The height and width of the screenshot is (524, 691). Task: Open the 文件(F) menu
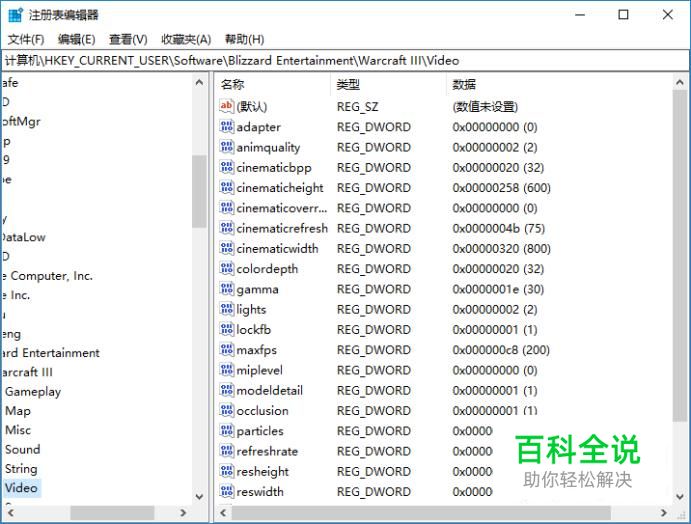pos(26,39)
